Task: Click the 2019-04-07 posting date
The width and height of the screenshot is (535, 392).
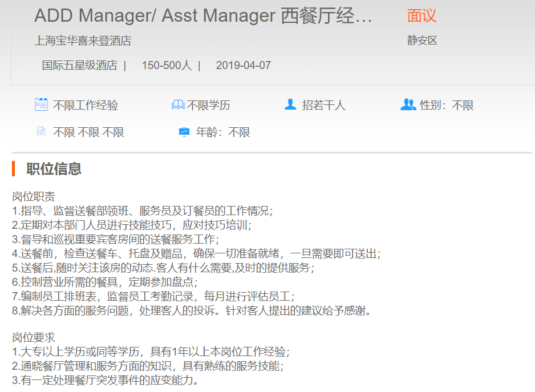Action: click(x=243, y=65)
